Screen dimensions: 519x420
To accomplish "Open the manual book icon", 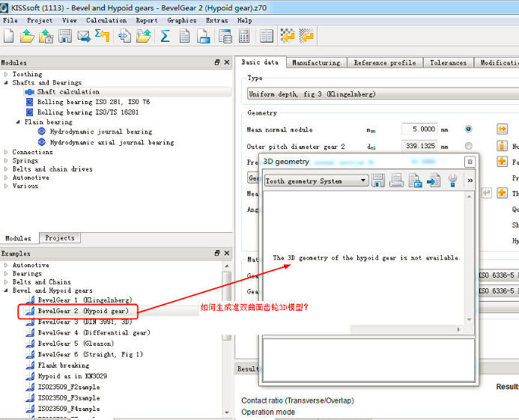I will pyautogui.click(x=267, y=36).
